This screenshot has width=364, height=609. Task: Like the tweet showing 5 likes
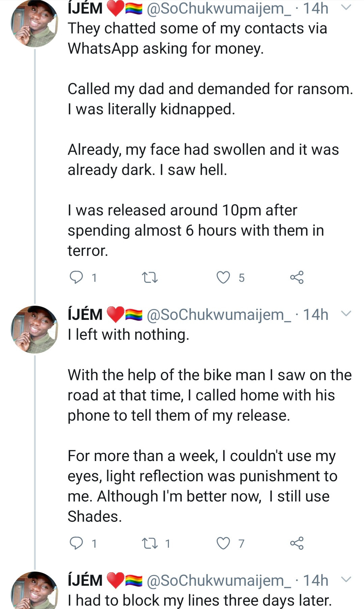(223, 277)
